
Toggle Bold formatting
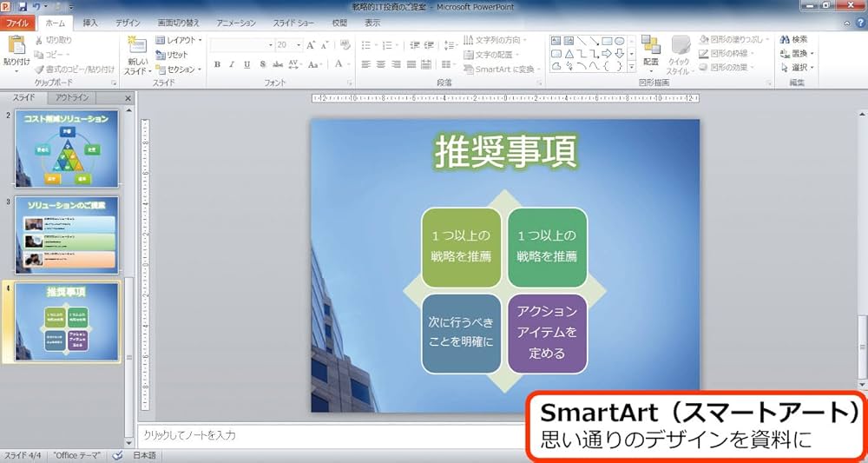(x=218, y=64)
